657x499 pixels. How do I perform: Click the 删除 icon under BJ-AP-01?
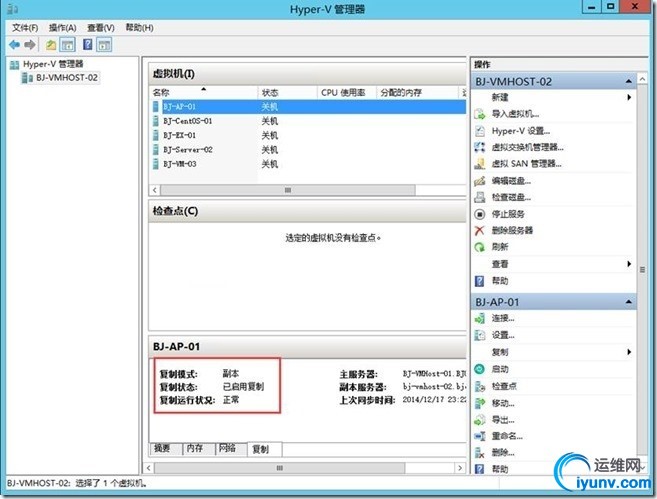click(x=480, y=452)
